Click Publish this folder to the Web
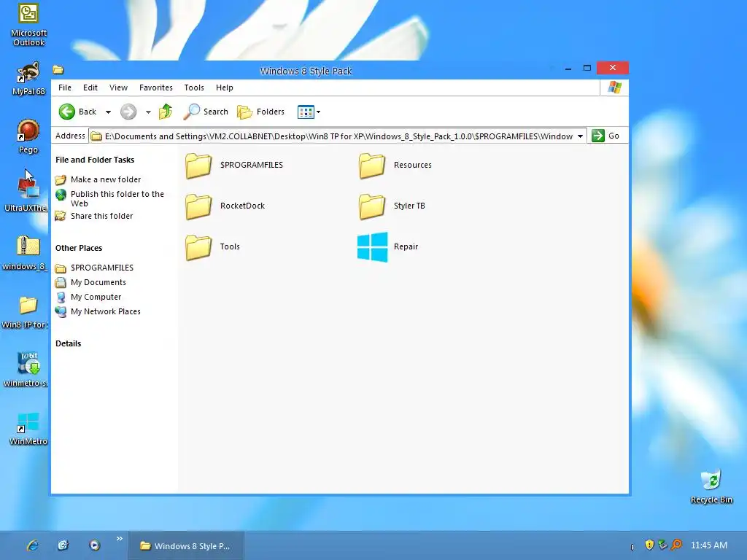747x560 pixels. (x=117, y=198)
